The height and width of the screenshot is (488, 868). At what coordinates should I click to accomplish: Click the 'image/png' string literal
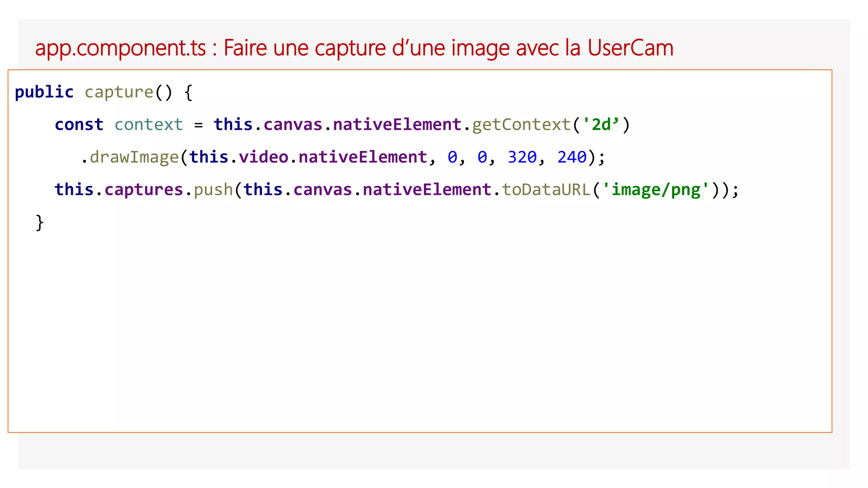point(656,190)
